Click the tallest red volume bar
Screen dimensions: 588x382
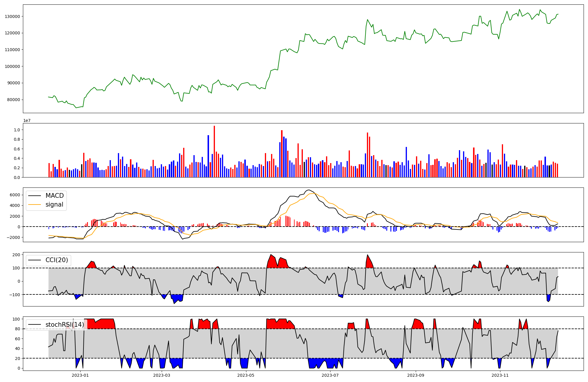(x=214, y=151)
